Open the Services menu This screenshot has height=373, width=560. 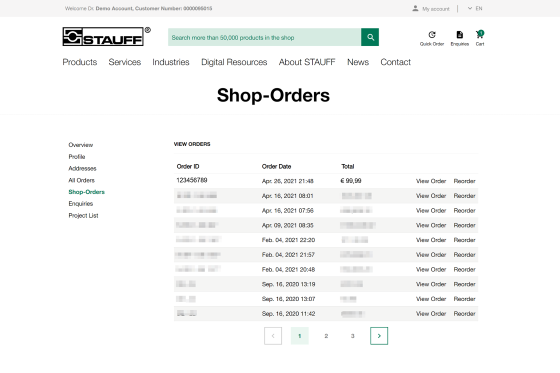(125, 62)
